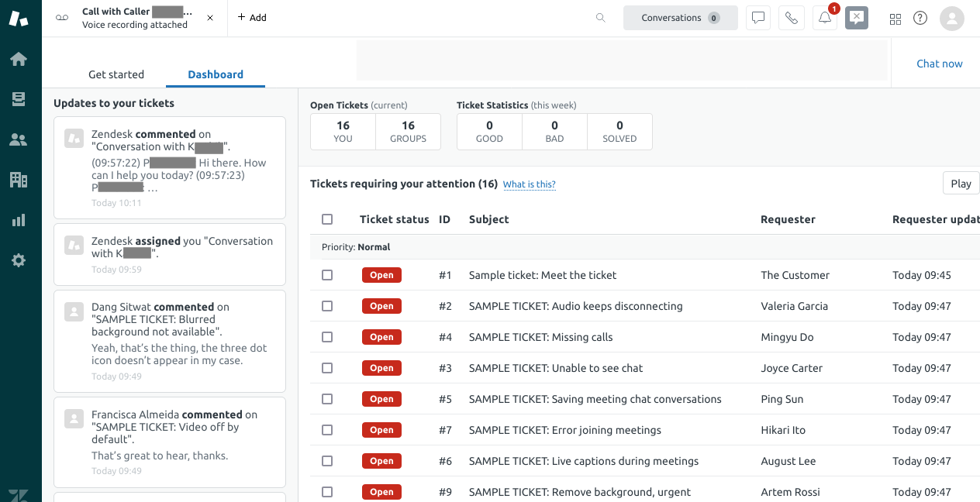Open the Conversations dropdown

(x=680, y=17)
